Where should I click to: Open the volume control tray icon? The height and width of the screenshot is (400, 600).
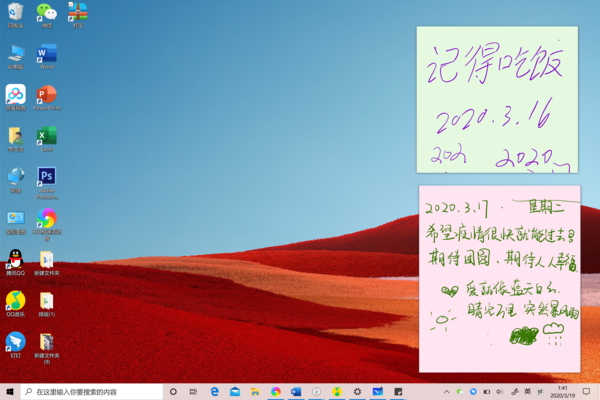[499, 392]
